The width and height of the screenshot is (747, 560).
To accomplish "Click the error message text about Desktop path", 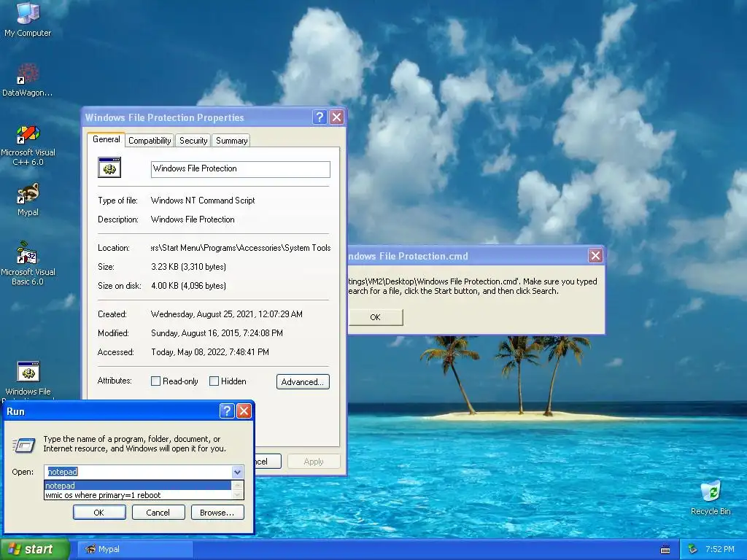I will [472, 286].
